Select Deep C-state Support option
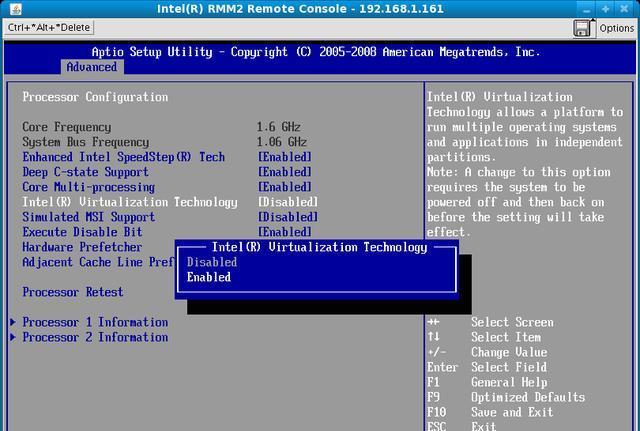Image resolution: width=640 pixels, height=431 pixels. click(85, 172)
